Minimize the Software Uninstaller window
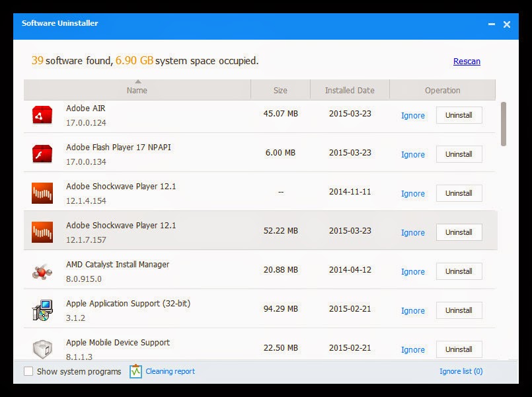The width and height of the screenshot is (532, 397). [x=491, y=24]
